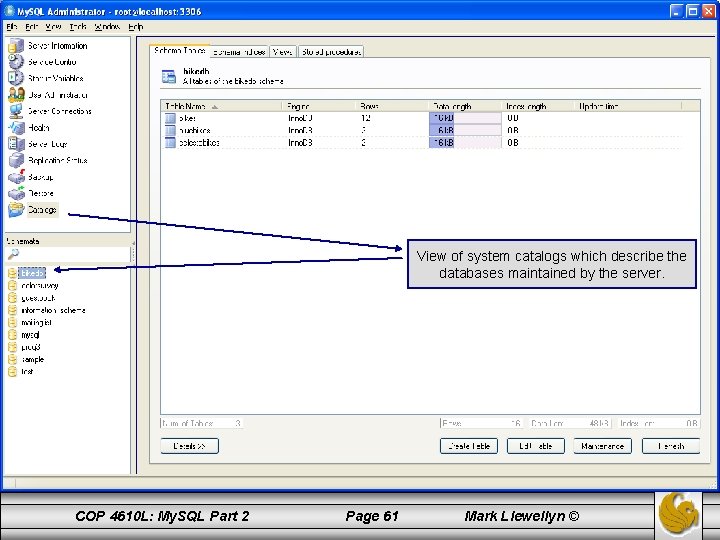
Task: Open the File menu
Action: pos(12,27)
